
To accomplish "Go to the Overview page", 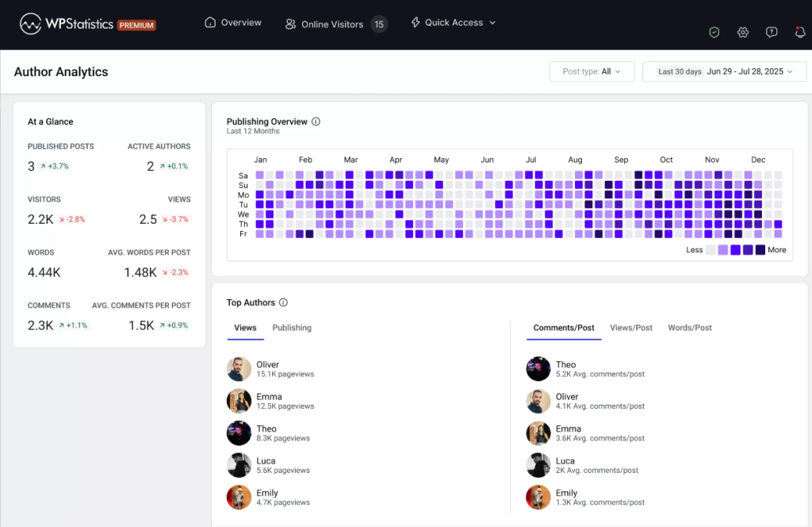I will (x=233, y=23).
